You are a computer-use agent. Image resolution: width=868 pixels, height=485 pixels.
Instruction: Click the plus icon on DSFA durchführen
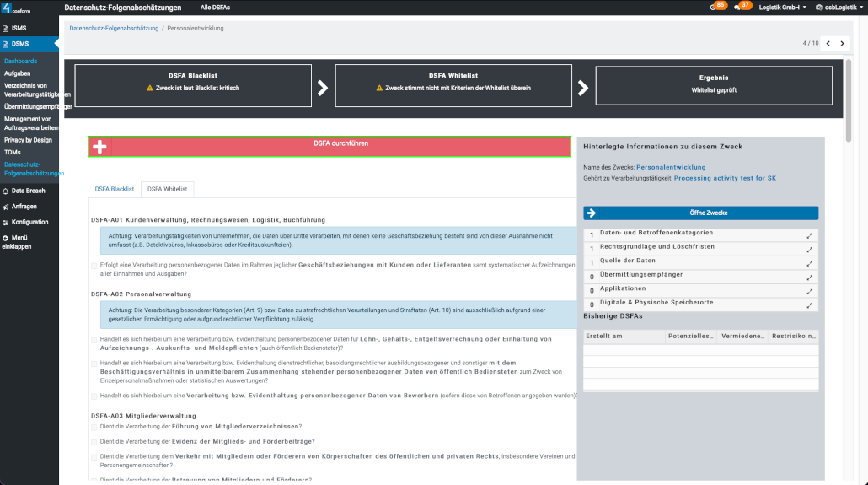tap(99, 147)
